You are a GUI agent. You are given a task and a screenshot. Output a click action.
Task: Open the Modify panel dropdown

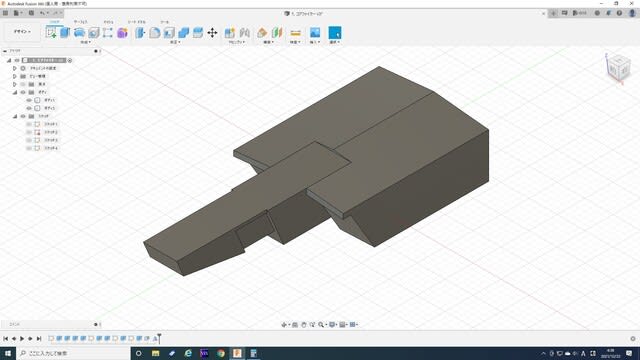[176, 42]
